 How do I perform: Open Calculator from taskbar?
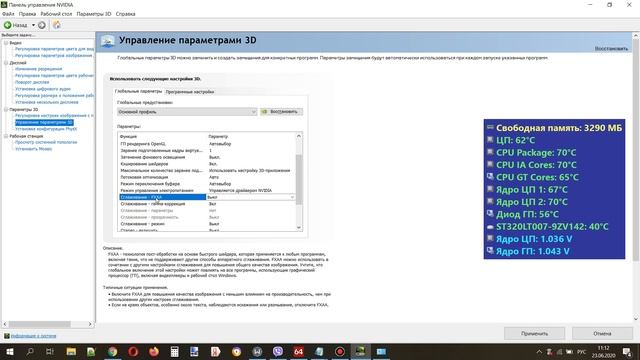(174, 351)
